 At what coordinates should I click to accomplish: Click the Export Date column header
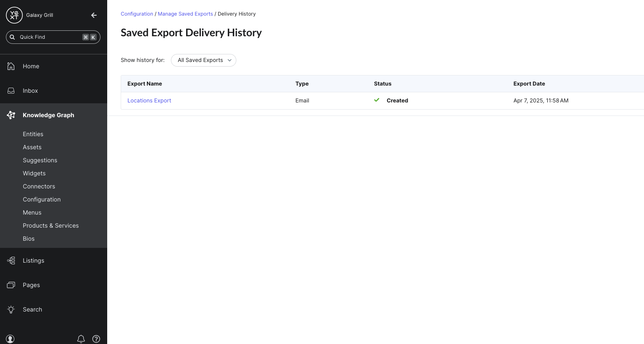click(x=529, y=84)
